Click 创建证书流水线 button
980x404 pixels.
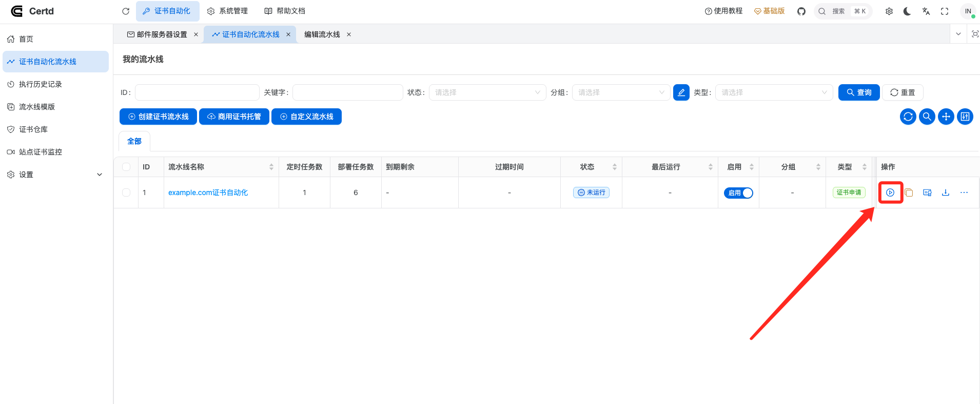point(158,117)
